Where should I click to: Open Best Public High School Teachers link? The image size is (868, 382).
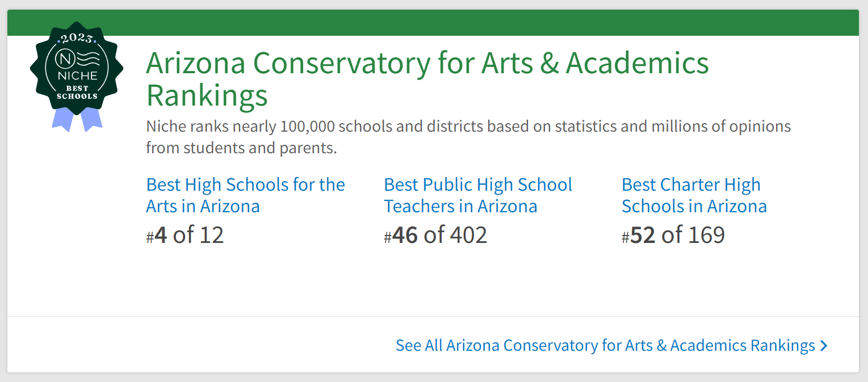click(478, 195)
